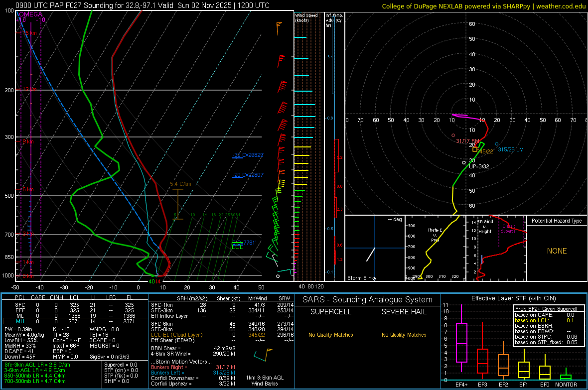Click the SigSvr = 0 m3/s3 value

point(110,357)
